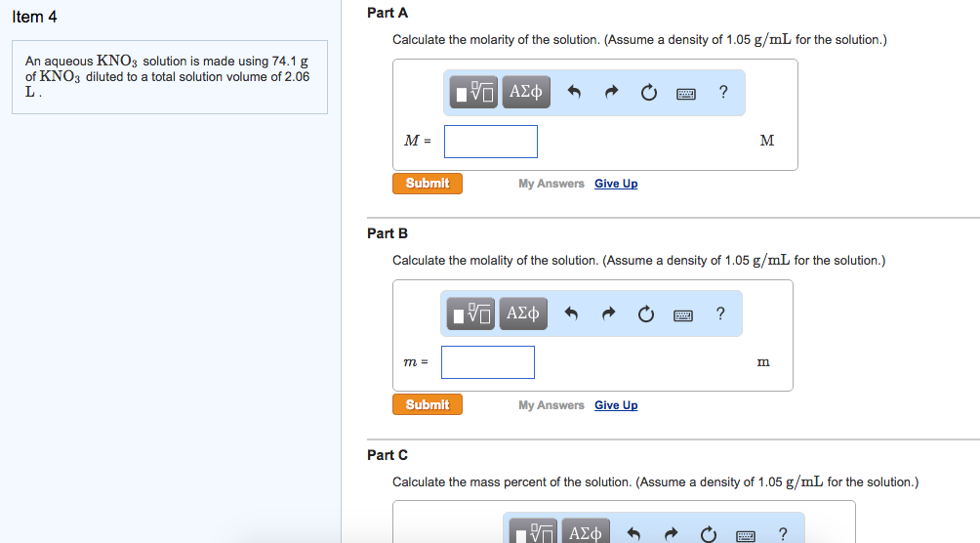Show keyboard shortcuts in Part A toolbar
The height and width of the screenshot is (543, 980).
point(686,93)
